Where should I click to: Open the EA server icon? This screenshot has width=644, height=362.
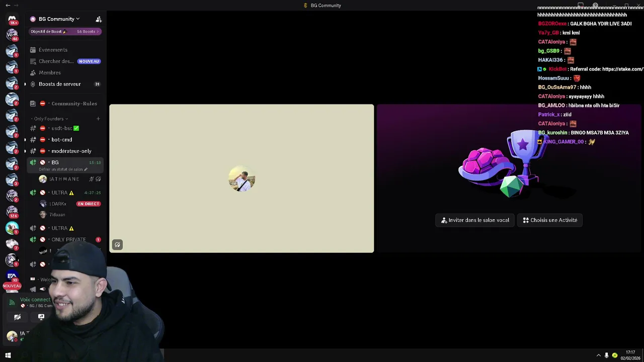pyautogui.click(x=12, y=276)
